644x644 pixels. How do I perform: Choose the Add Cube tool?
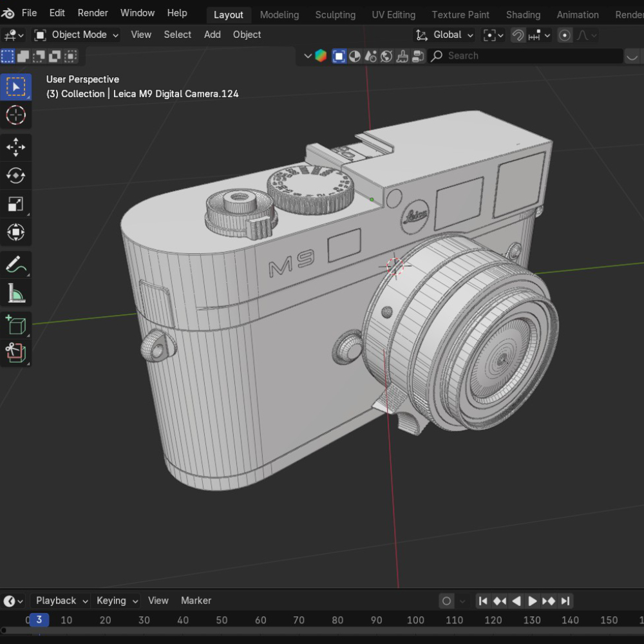point(15,325)
